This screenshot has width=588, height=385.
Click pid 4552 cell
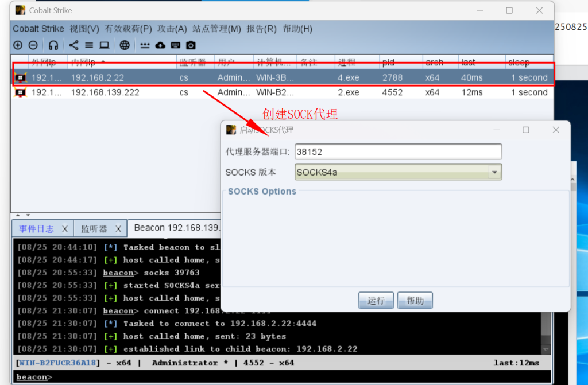click(392, 92)
